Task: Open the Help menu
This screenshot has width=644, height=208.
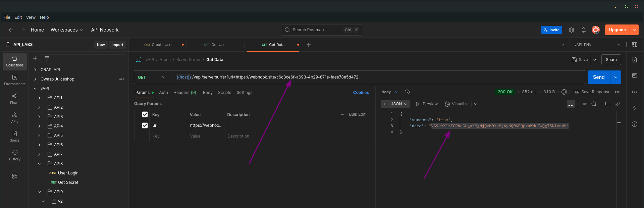Action: click(44, 17)
